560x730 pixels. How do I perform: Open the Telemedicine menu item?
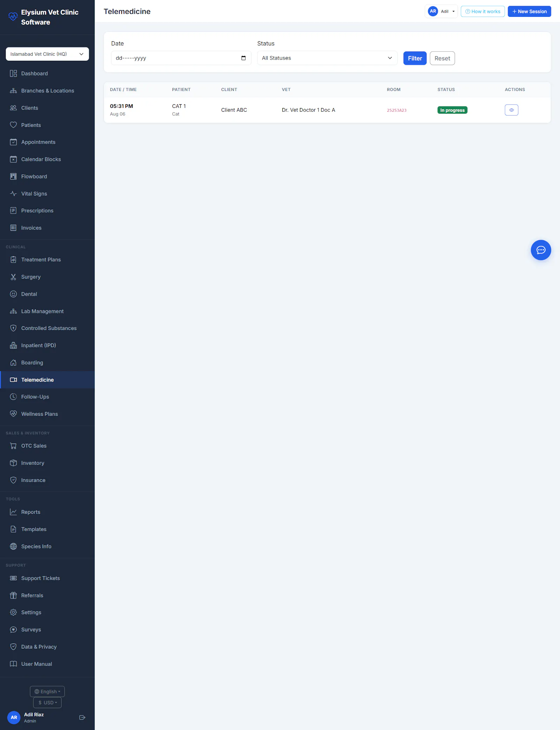[x=47, y=380]
